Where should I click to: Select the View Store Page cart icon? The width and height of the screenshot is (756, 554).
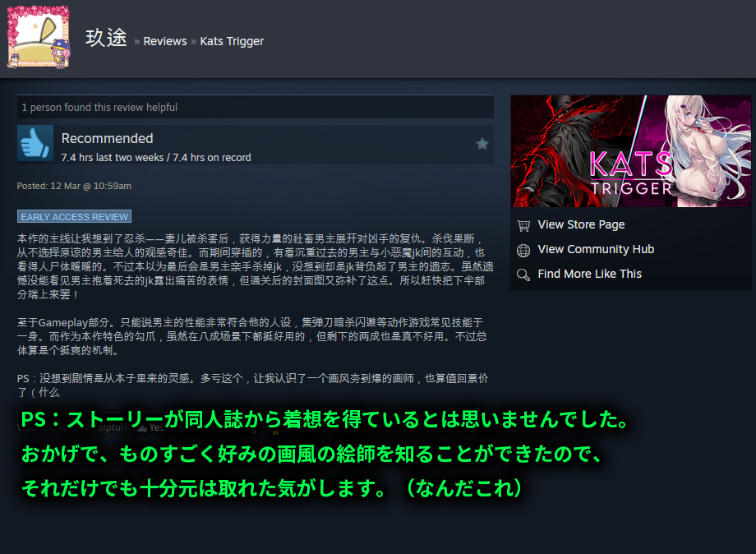coord(523,224)
